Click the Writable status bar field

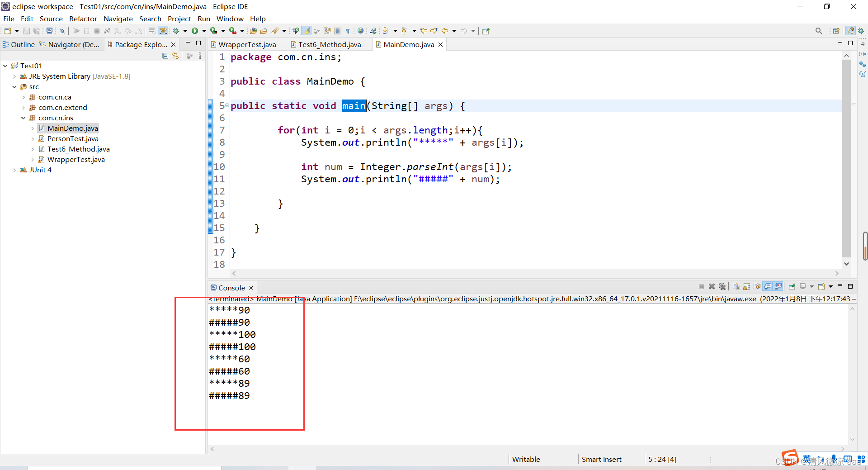click(x=526, y=459)
